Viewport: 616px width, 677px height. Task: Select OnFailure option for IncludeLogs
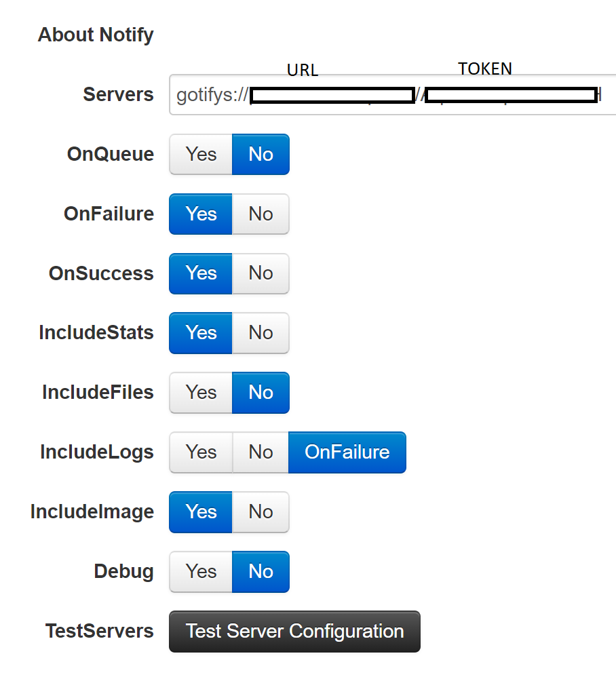tap(347, 452)
